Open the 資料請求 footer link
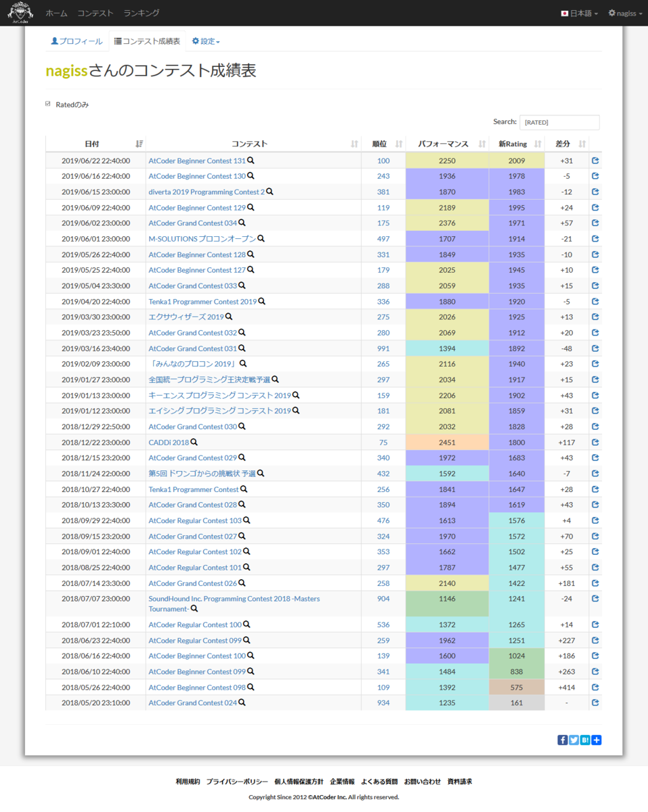The image size is (648, 812). point(459,781)
